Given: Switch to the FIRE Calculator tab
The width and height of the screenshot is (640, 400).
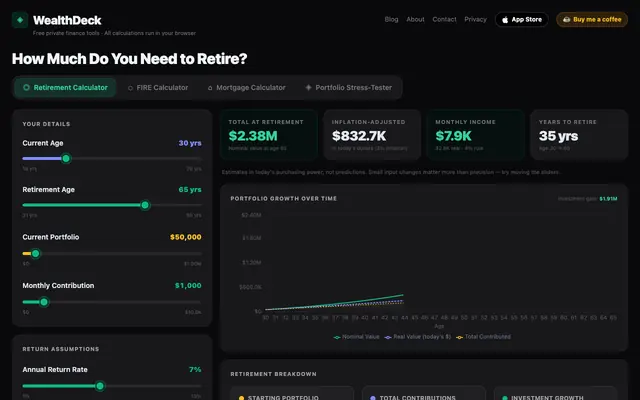Looking at the screenshot, I should [158, 87].
